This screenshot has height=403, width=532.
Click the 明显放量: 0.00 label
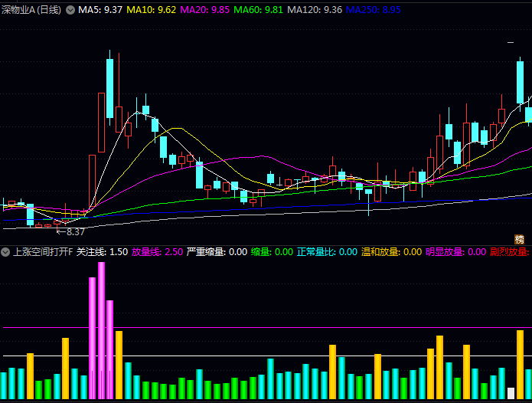point(455,252)
